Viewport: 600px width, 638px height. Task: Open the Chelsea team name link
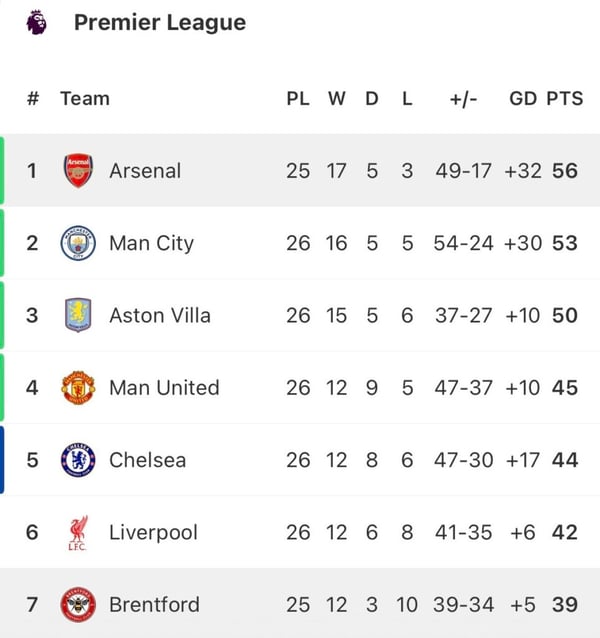[x=147, y=460]
